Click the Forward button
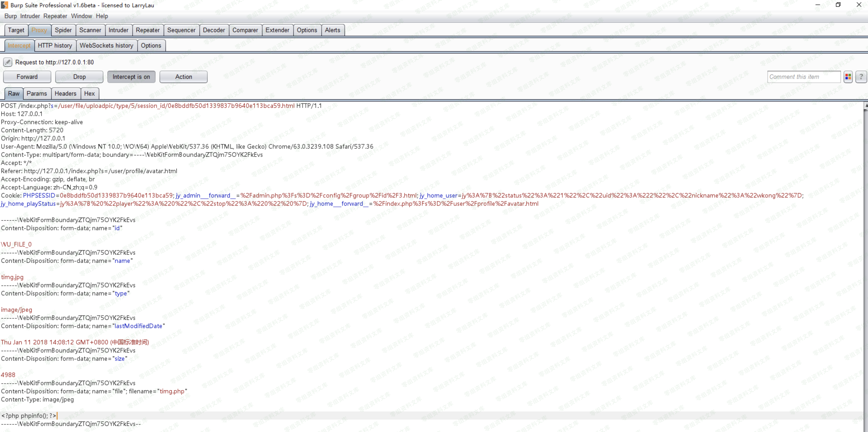This screenshot has width=868, height=432. (27, 77)
